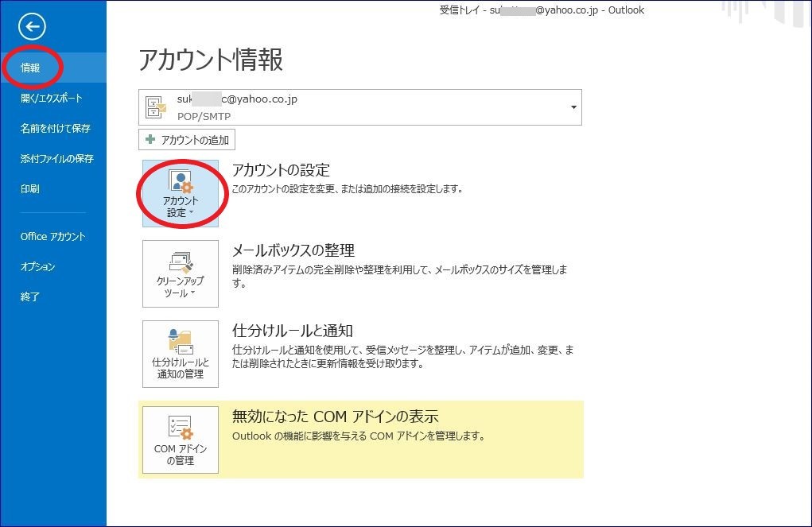Click the アカウントの追加 button

point(187,140)
